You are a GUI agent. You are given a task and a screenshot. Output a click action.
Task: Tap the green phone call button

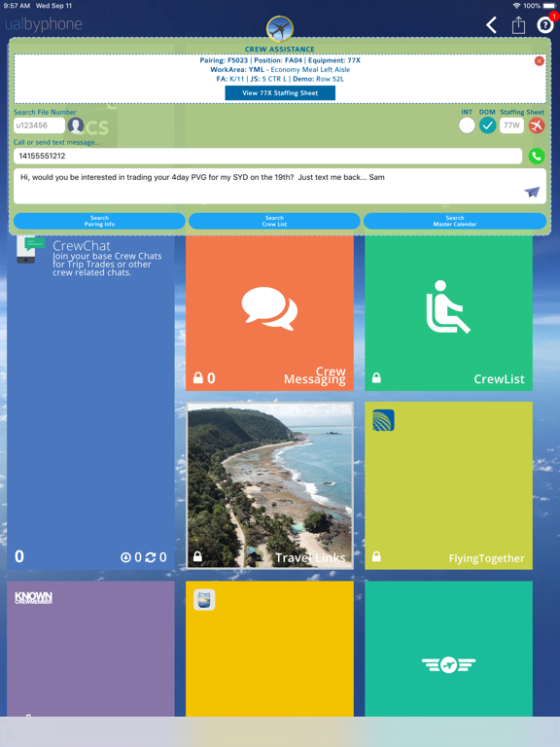coord(537,157)
